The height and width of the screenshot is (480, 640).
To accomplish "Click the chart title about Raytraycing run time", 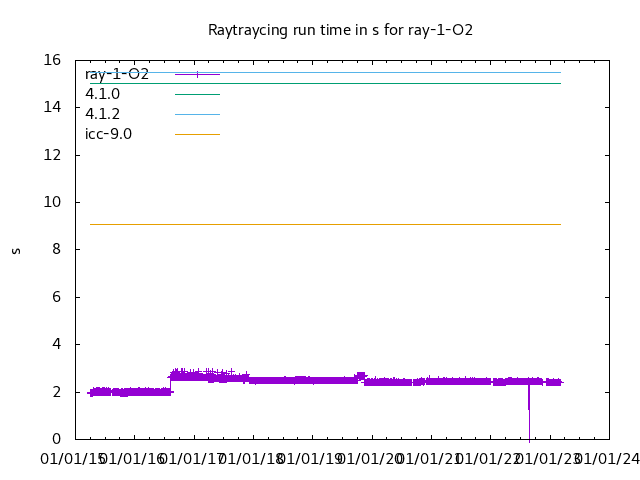I will pyautogui.click(x=340, y=30).
